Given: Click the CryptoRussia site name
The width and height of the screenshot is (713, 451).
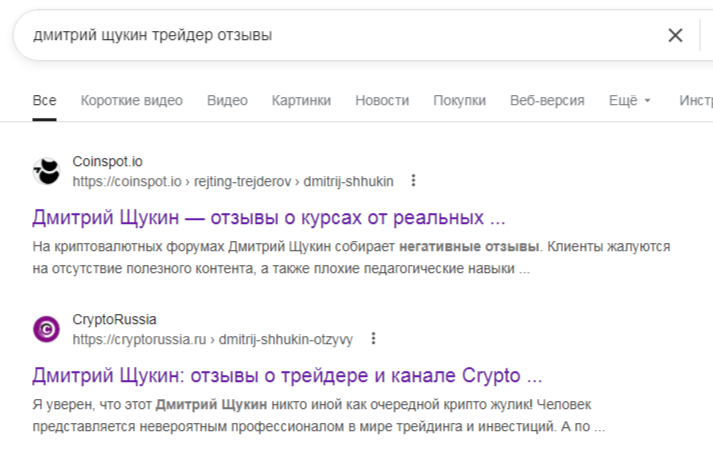Looking at the screenshot, I should point(115,320).
